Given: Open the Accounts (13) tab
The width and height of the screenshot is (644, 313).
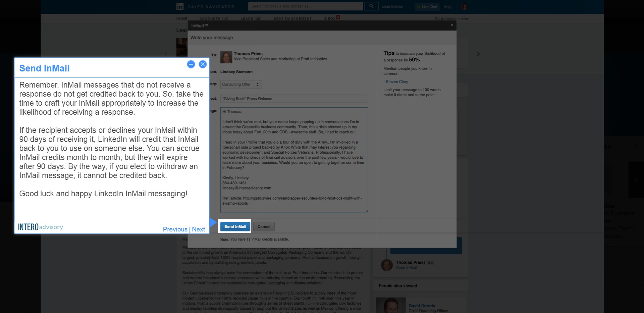Looking at the screenshot, I should pyautogui.click(x=214, y=18).
